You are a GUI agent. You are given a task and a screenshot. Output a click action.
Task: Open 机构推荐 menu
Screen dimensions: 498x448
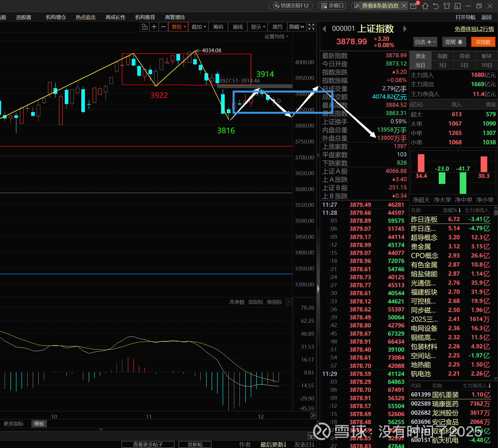point(145,17)
